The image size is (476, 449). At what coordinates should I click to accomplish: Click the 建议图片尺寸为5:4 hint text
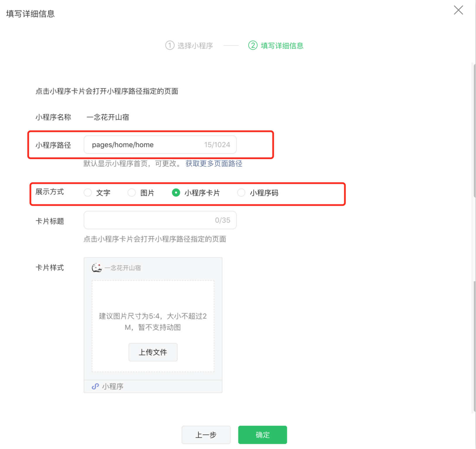coord(153,322)
